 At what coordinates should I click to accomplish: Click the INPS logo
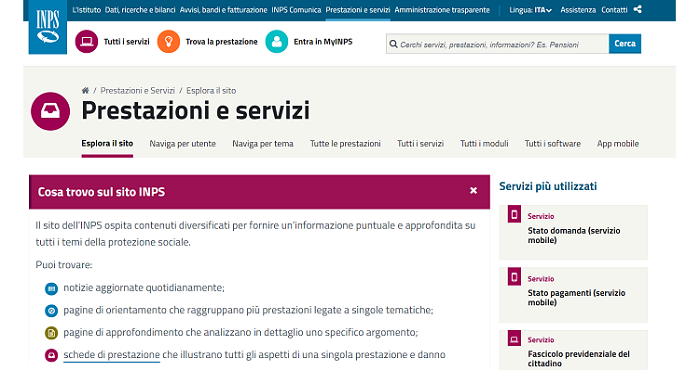pos(48,27)
